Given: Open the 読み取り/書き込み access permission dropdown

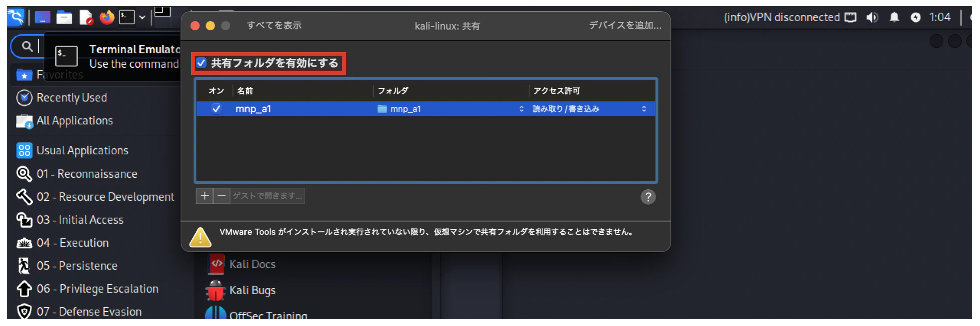Looking at the screenshot, I should [x=590, y=109].
